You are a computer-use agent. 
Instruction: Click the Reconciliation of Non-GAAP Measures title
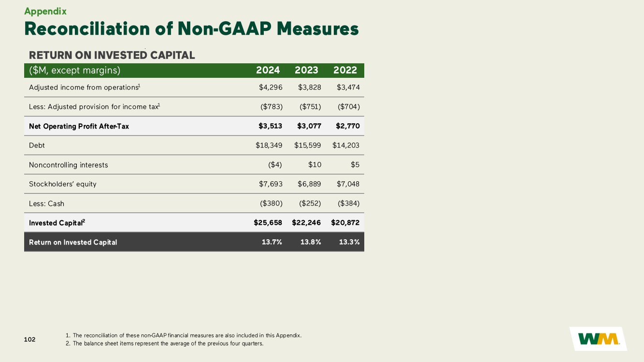pyautogui.click(x=191, y=29)
